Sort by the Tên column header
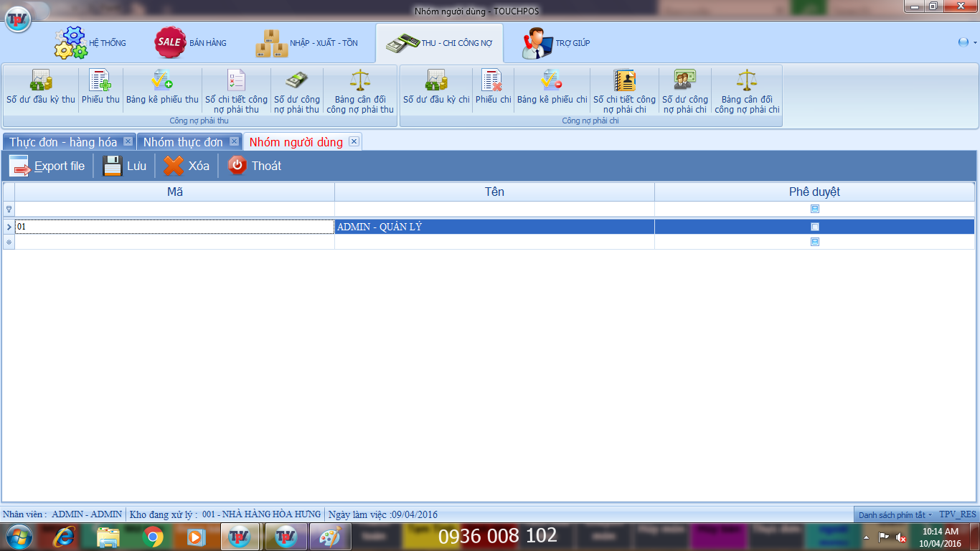 click(x=494, y=192)
